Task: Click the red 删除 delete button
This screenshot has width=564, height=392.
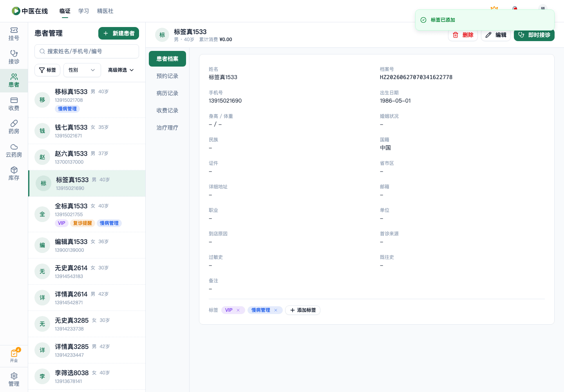Action: [x=463, y=35]
